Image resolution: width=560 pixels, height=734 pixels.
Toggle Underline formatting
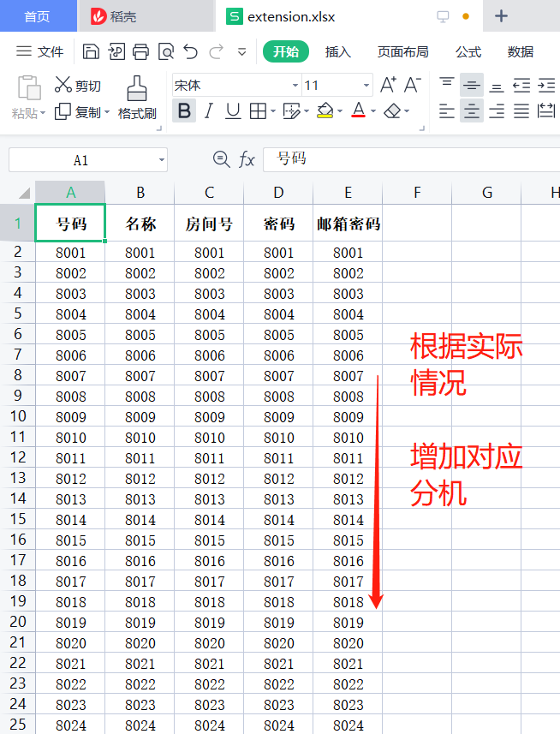[233, 111]
